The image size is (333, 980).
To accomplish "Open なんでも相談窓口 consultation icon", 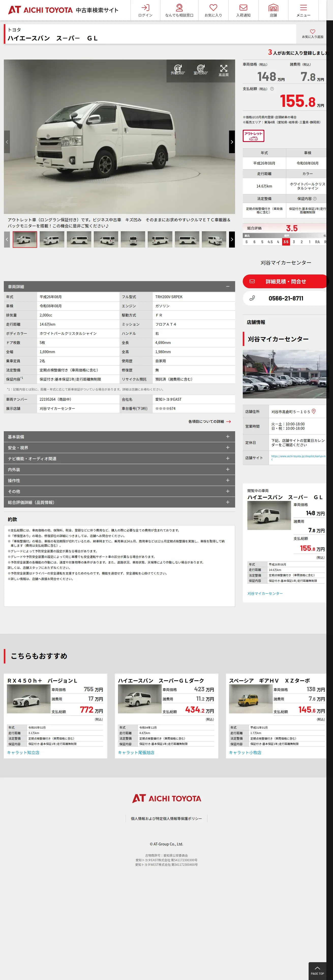I will tap(179, 10).
